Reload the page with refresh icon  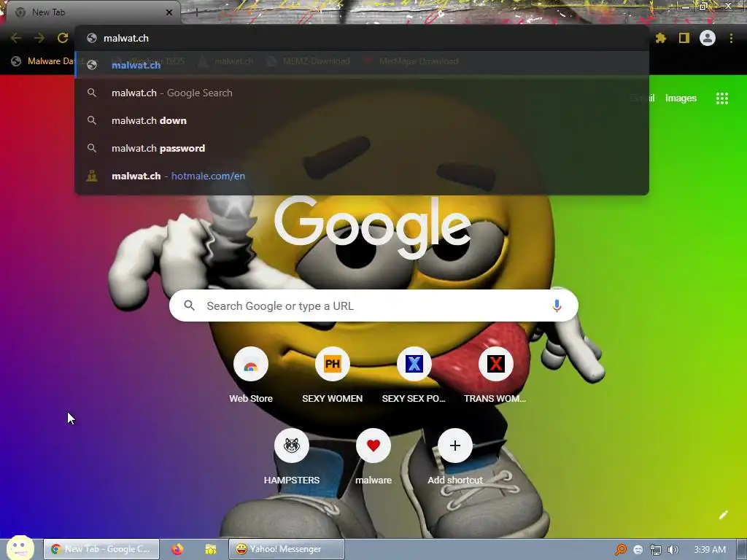(63, 38)
